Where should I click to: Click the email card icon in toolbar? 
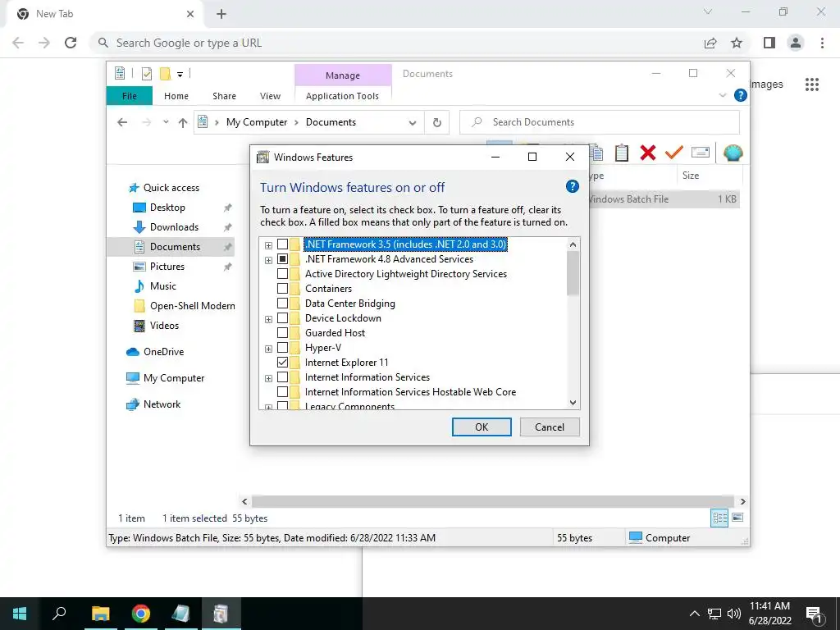click(701, 152)
